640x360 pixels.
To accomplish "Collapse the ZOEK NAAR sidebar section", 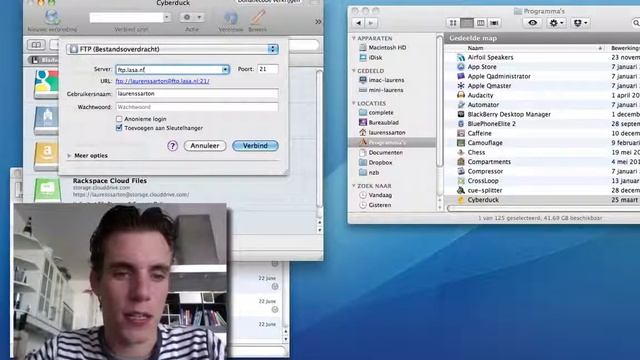I will 353,186.
